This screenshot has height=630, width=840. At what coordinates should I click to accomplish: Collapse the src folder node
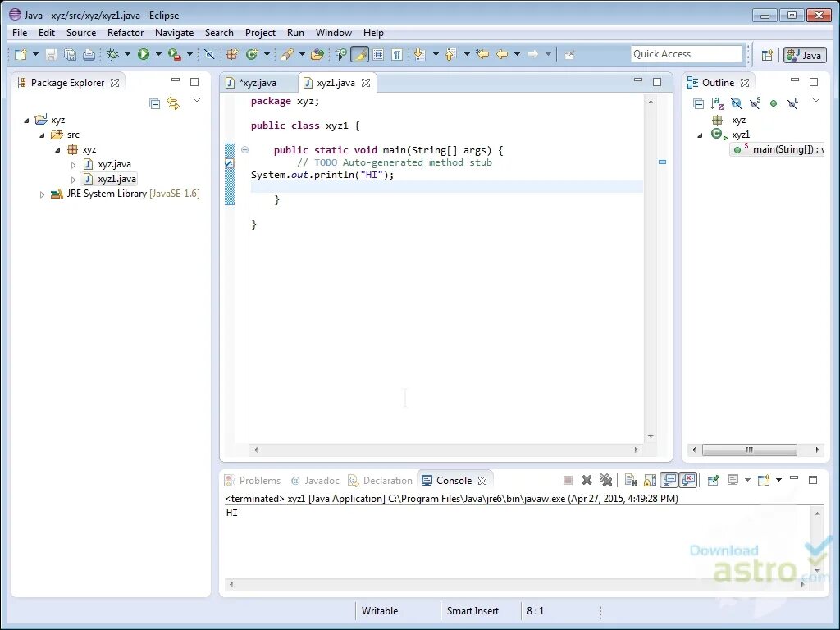(x=43, y=135)
